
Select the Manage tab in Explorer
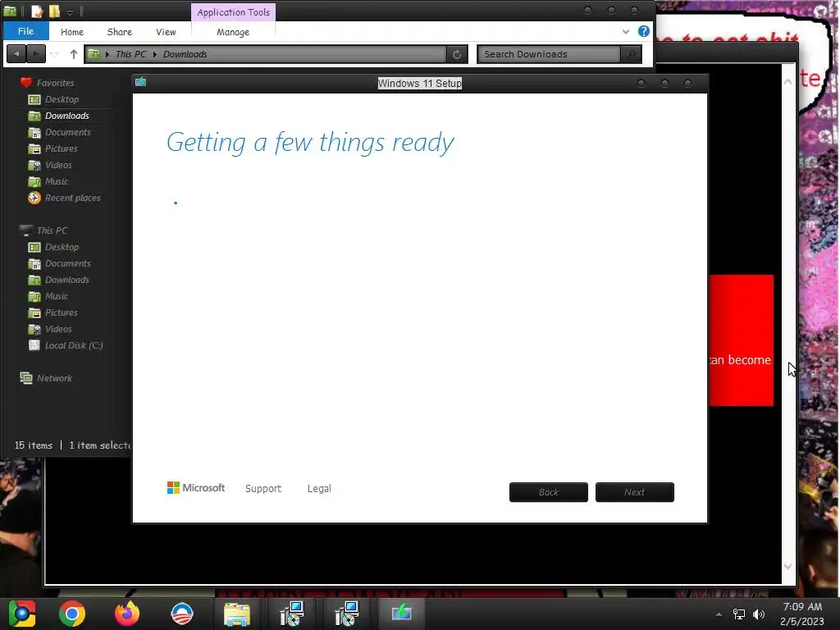click(233, 32)
